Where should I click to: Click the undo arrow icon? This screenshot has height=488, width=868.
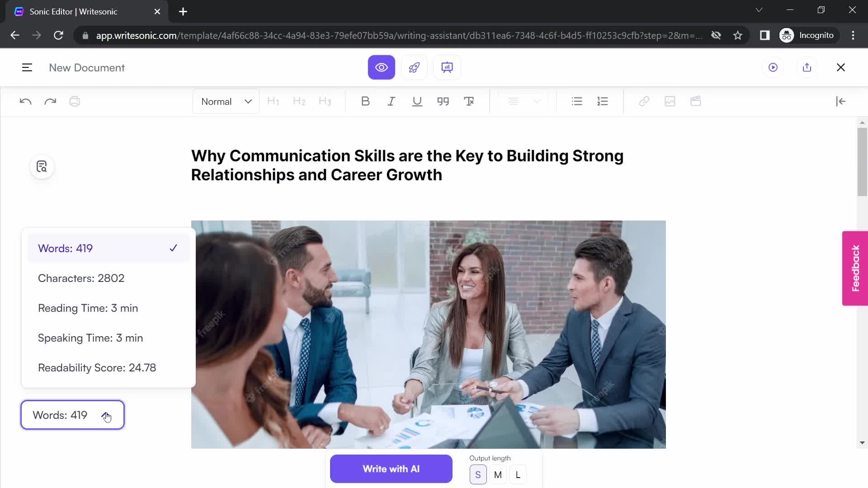click(x=25, y=101)
